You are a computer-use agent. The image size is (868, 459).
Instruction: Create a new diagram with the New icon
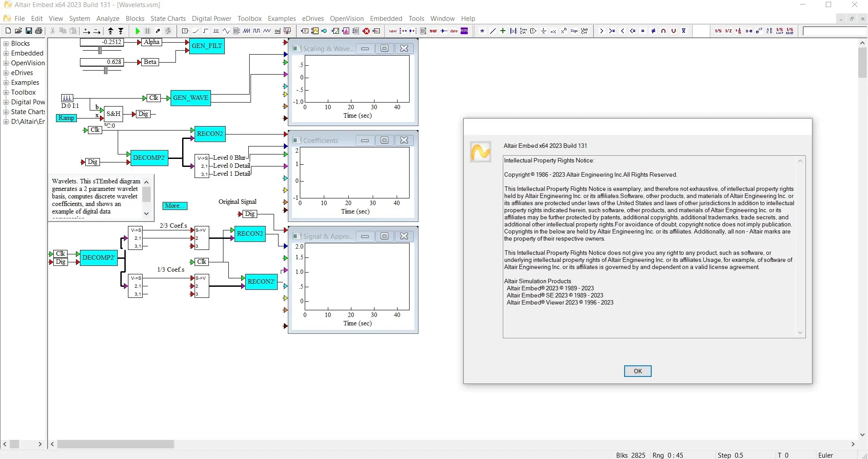[x=8, y=31]
